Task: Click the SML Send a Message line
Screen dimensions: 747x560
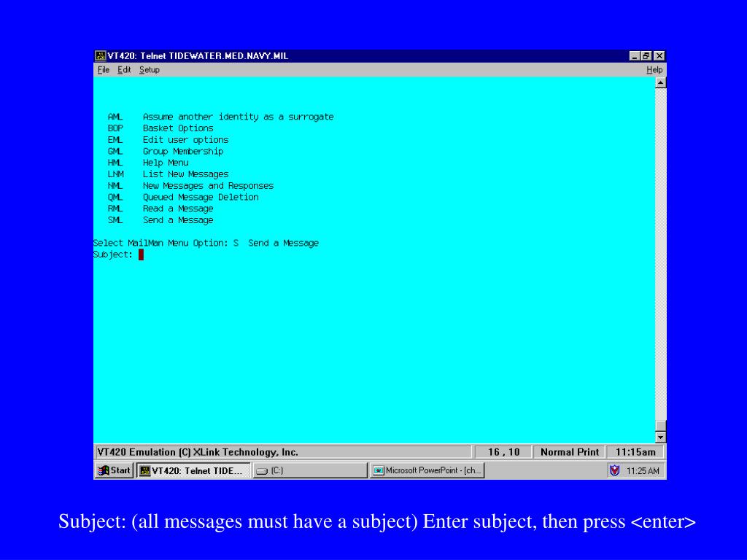Action: pos(160,220)
